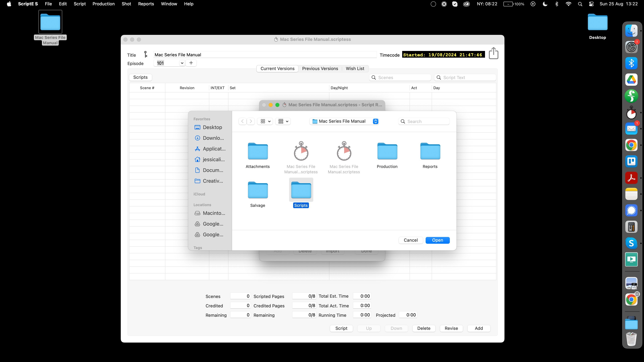The width and height of the screenshot is (644, 362).
Task: Open the Reports folder in the file dialog
Action: tap(430, 151)
